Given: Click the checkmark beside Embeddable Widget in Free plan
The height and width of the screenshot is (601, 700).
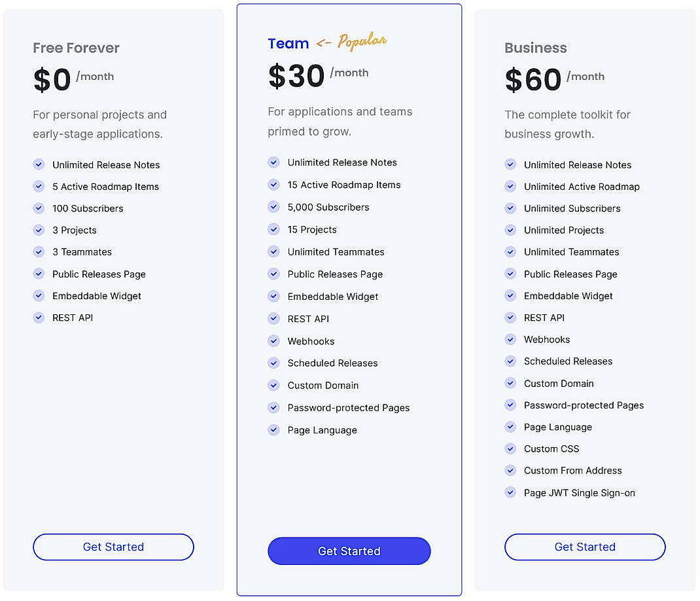Looking at the screenshot, I should [39, 295].
